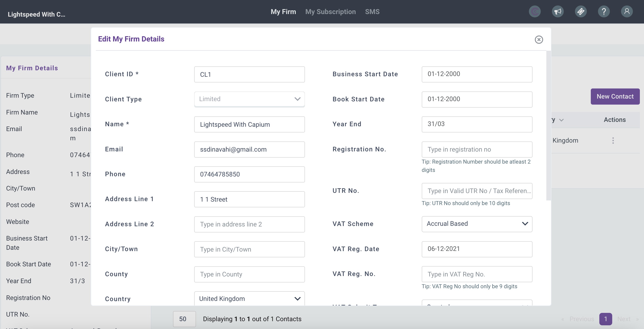Screen dimensions: 644x329
Task: Open the announcements megaphone icon
Action: (558, 12)
